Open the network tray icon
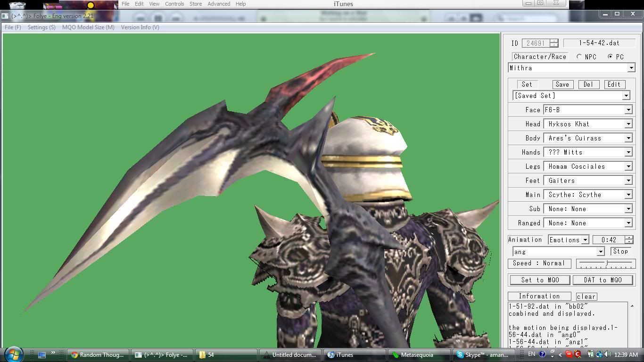The width and height of the screenshot is (644, 362). (599, 354)
